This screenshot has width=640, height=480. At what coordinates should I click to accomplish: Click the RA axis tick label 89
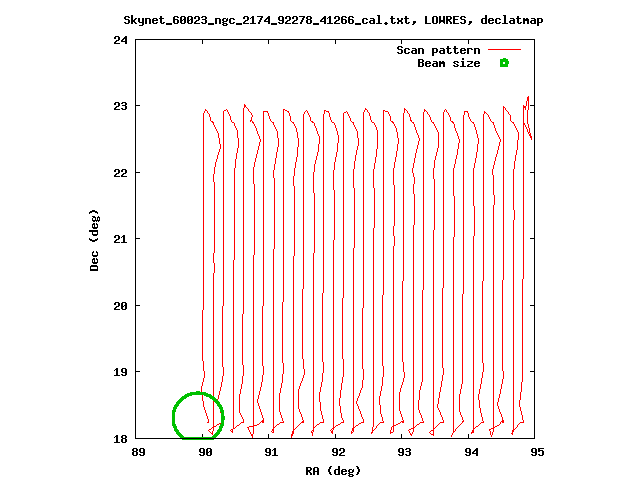pyautogui.click(x=138, y=452)
